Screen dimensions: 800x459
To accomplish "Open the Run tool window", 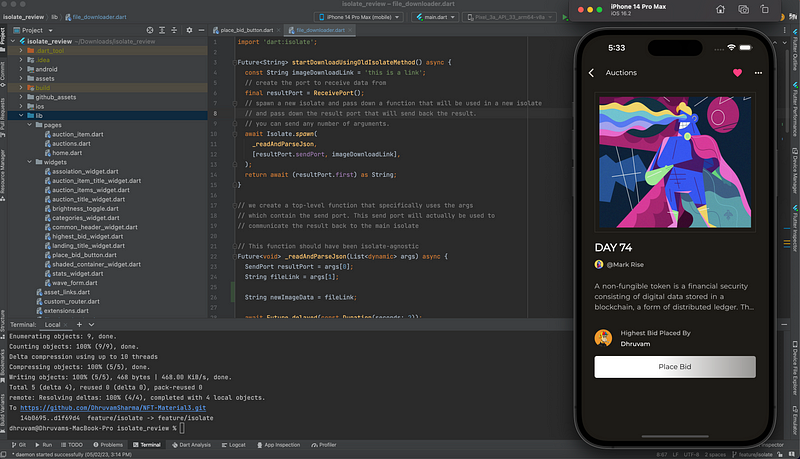I will (x=43, y=445).
